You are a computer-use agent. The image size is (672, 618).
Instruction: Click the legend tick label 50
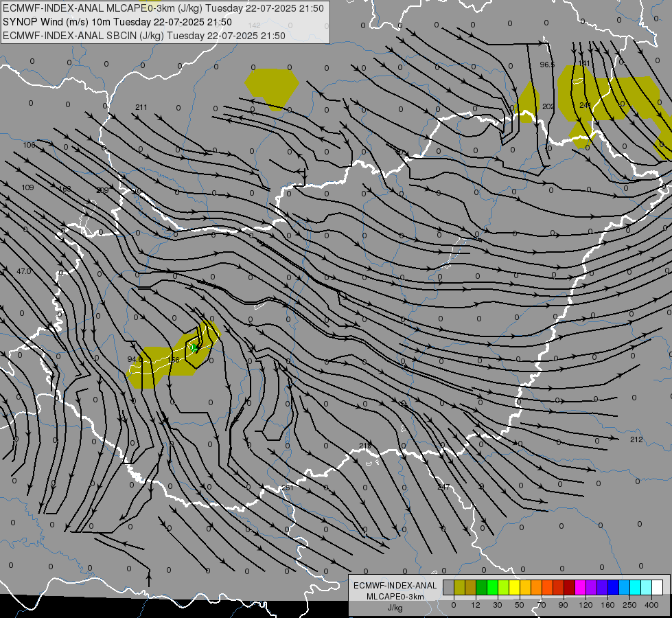click(x=520, y=605)
